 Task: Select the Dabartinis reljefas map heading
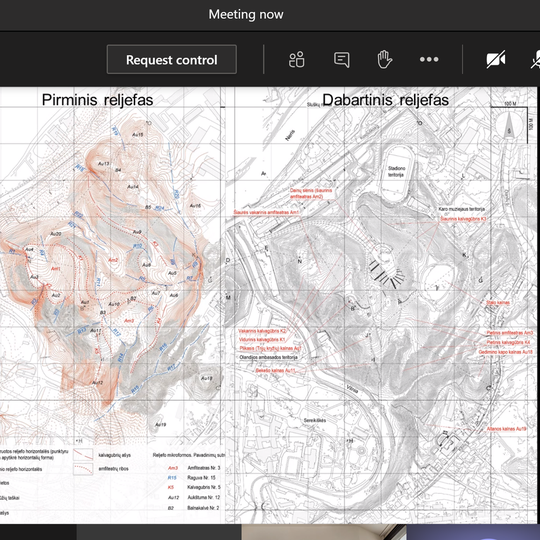point(385,100)
